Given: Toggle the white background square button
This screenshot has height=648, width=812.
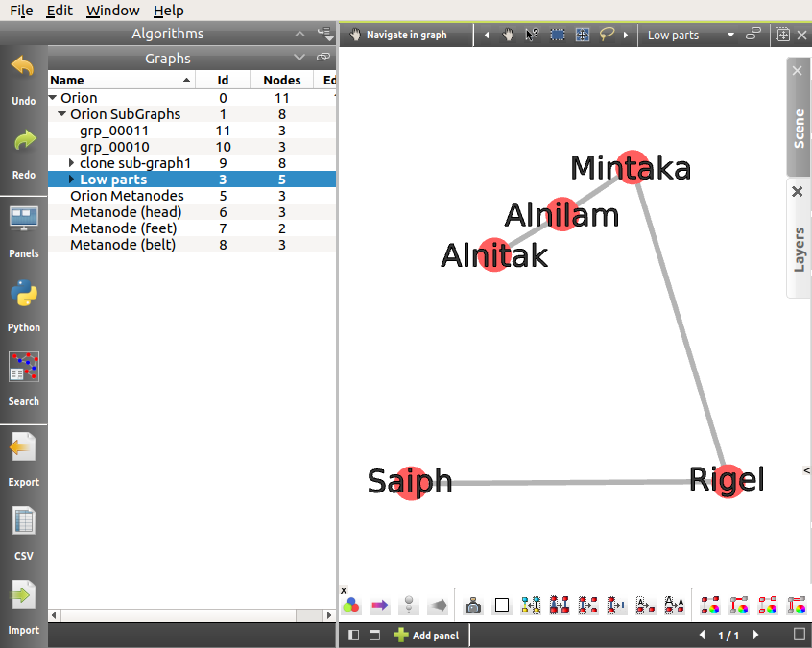Looking at the screenshot, I should (501, 606).
